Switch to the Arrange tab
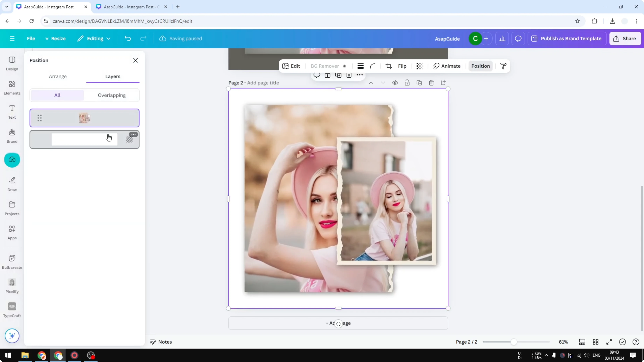644x362 pixels. click(58, 76)
